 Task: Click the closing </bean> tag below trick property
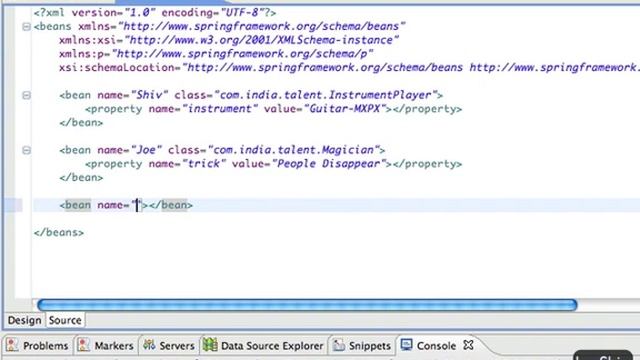click(x=81, y=178)
